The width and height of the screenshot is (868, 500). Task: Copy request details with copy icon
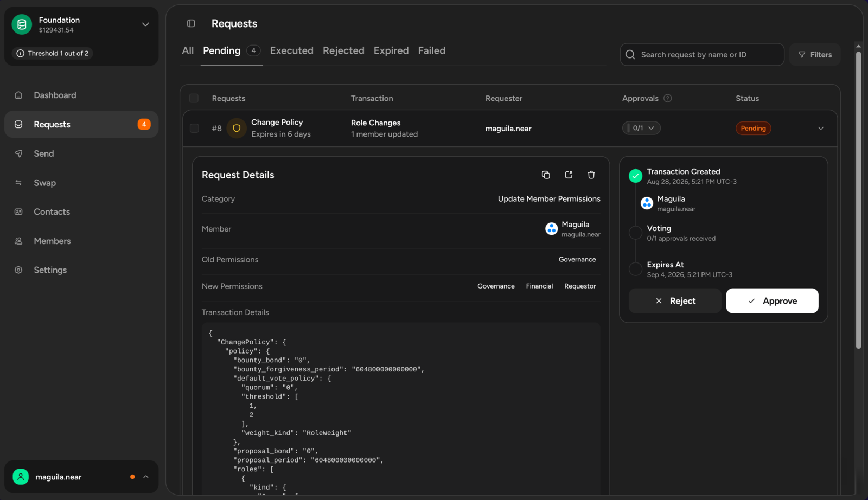point(546,175)
